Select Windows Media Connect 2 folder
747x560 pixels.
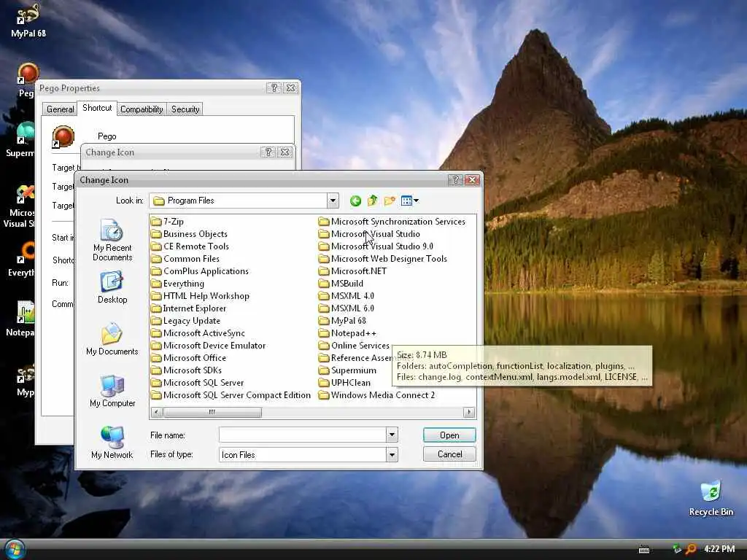click(377, 394)
